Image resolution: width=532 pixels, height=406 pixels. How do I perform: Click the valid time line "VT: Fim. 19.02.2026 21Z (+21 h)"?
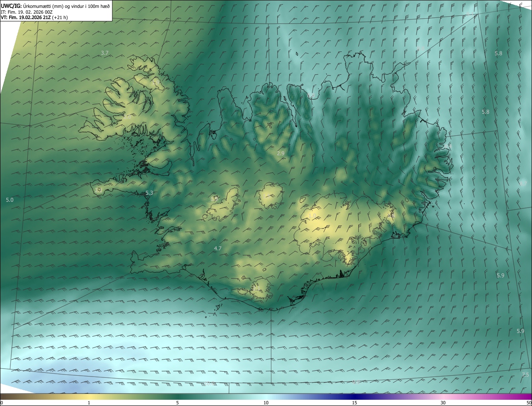click(x=34, y=18)
